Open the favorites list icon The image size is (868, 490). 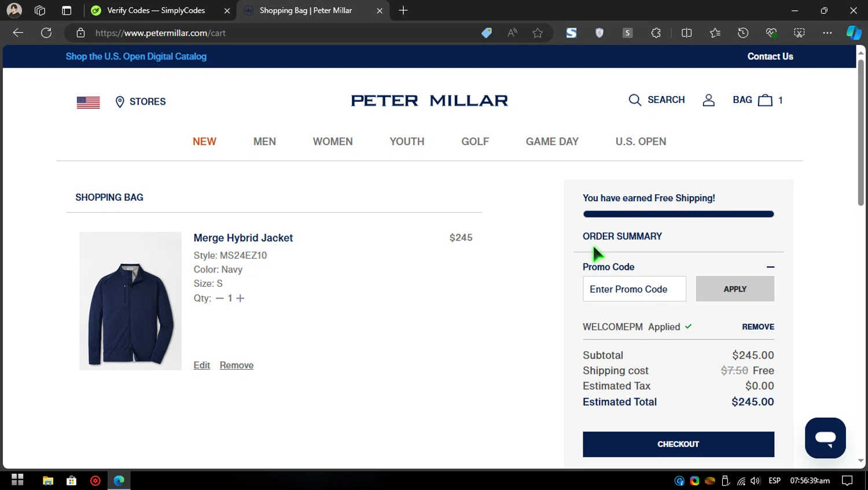(715, 33)
